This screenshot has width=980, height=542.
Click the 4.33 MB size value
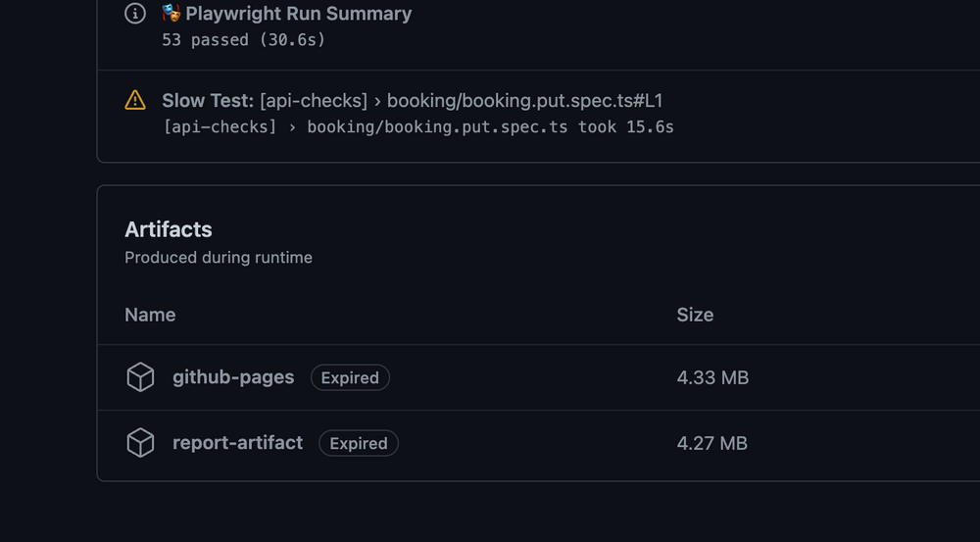click(x=712, y=377)
